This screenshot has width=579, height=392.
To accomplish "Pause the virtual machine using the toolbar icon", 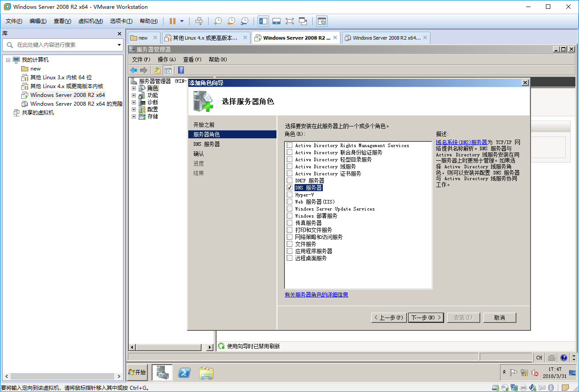I will coord(172,21).
